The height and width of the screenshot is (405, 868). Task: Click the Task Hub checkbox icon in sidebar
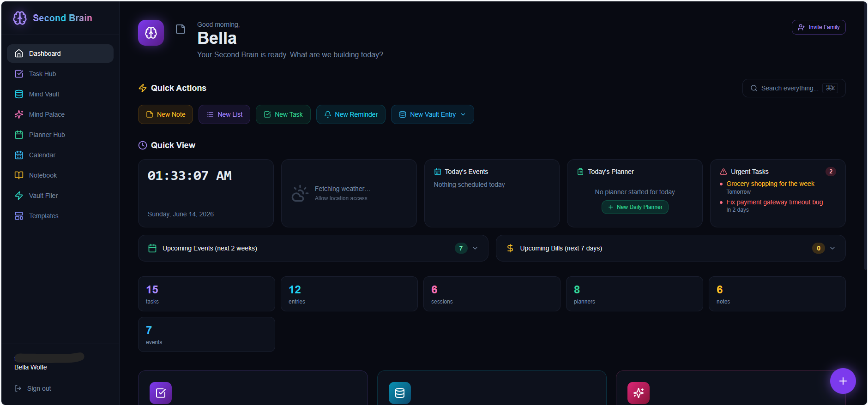point(19,74)
